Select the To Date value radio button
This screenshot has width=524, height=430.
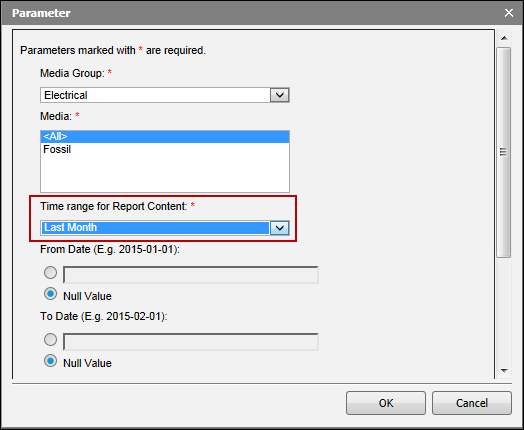[50, 339]
